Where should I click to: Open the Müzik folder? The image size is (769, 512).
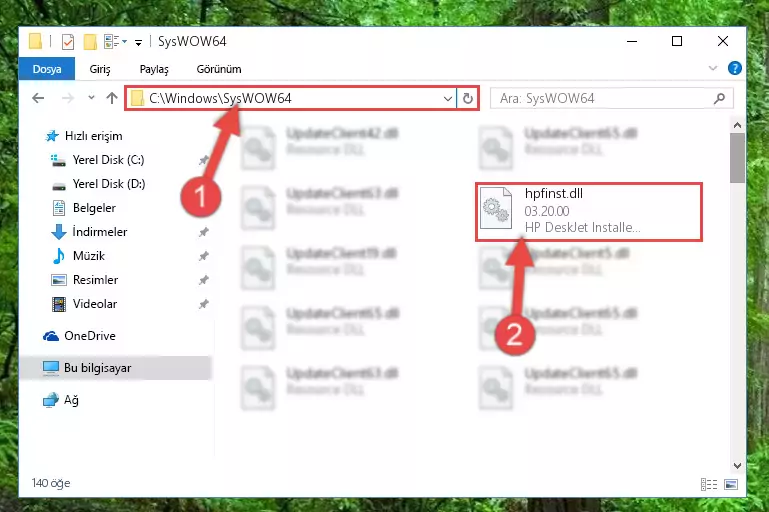[88, 256]
